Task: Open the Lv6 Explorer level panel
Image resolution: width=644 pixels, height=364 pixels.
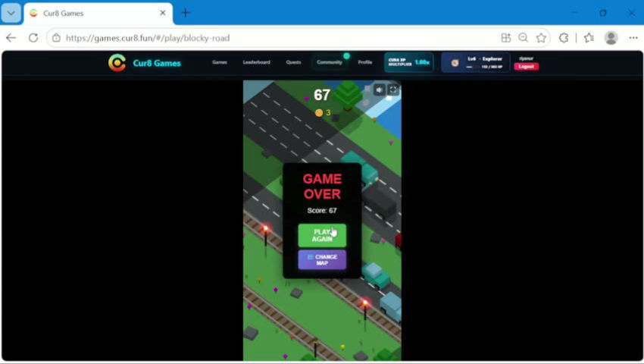Action: point(476,62)
